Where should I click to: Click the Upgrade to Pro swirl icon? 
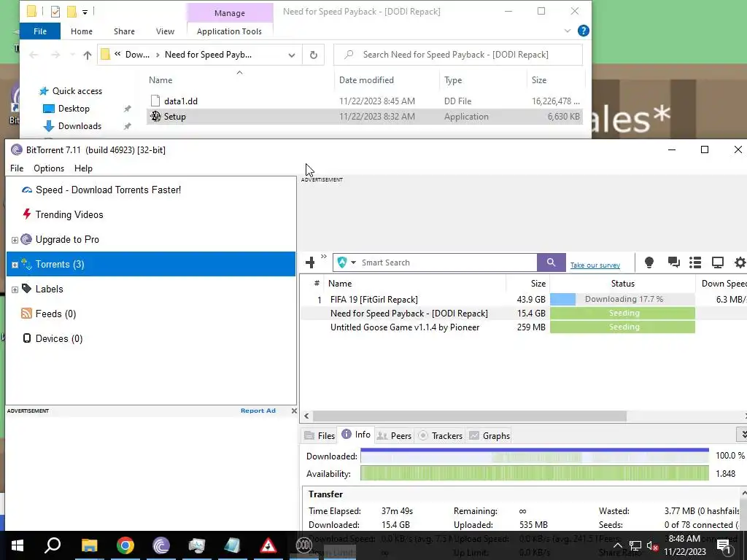pyautogui.click(x=27, y=239)
